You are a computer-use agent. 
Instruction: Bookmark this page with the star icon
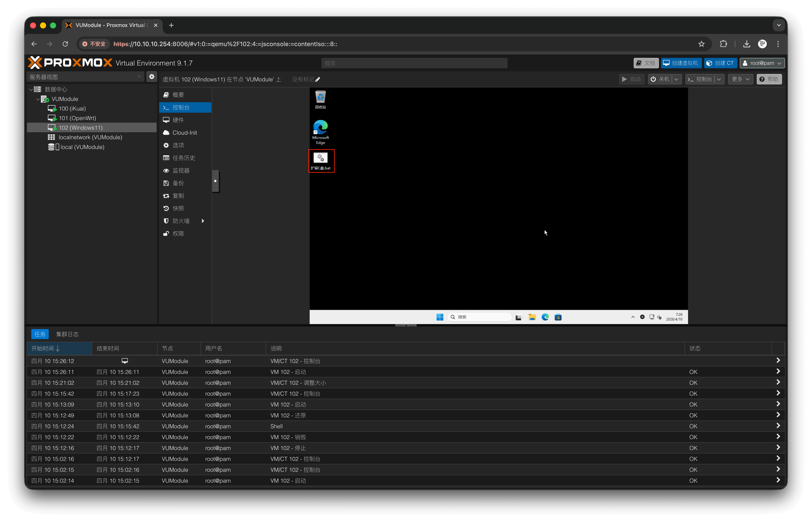(701, 44)
